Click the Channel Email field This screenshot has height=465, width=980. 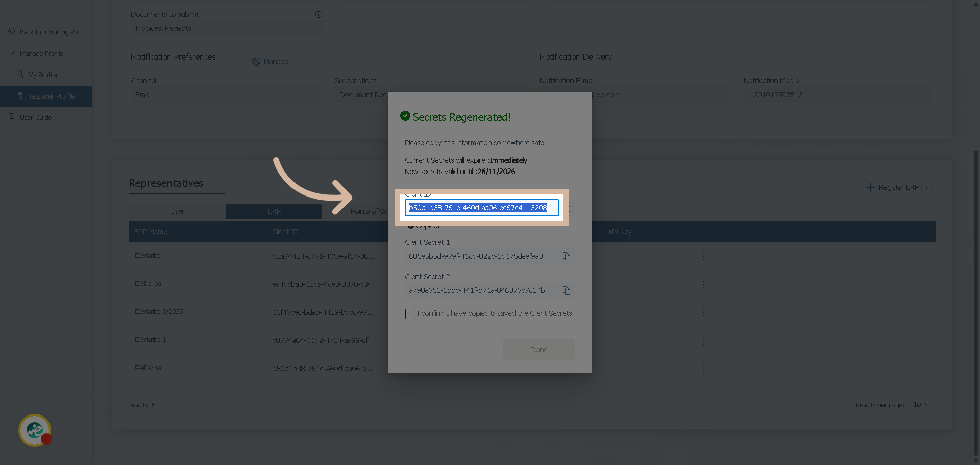(225, 95)
